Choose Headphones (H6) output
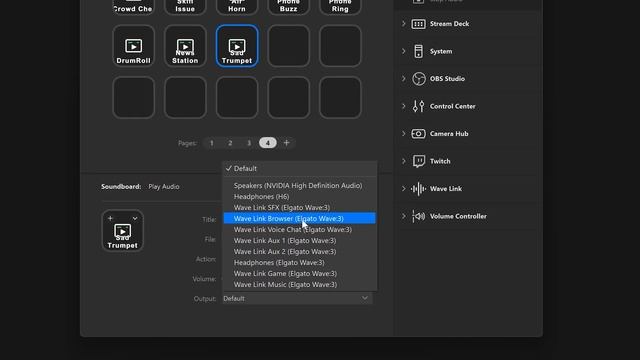640x360 pixels. point(300,197)
